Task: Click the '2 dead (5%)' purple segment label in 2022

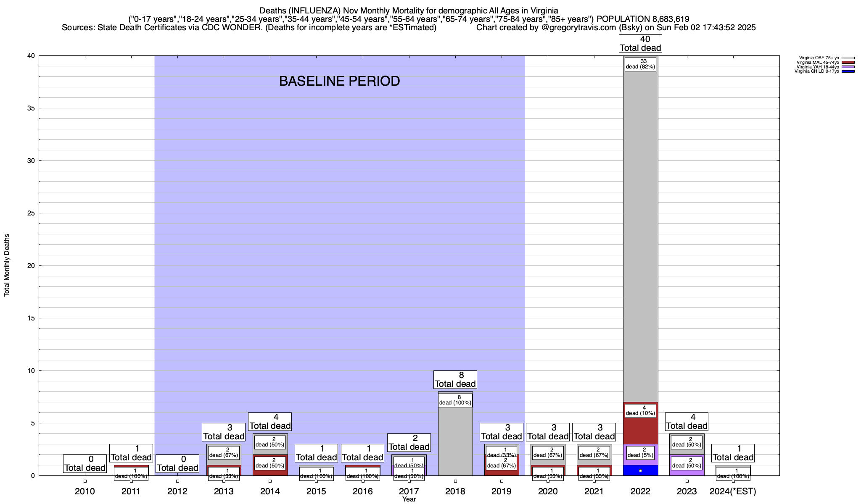Action: point(640,452)
